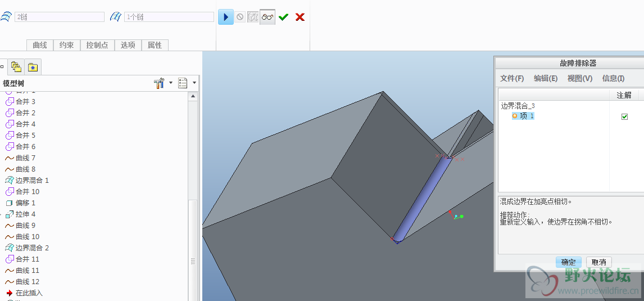Click the 取消 button
This screenshot has width=644, height=301.
point(598,262)
